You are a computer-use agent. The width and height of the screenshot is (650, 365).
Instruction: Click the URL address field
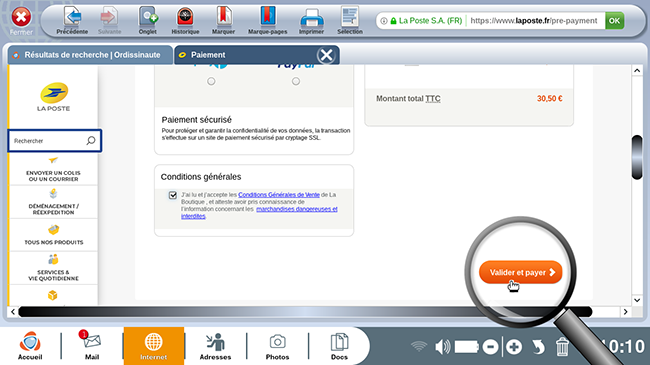534,20
